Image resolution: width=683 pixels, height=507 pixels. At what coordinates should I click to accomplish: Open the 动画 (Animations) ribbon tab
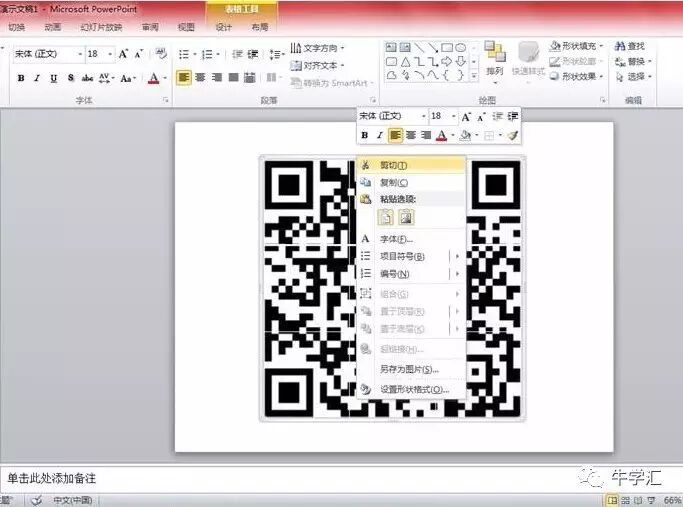point(53,27)
